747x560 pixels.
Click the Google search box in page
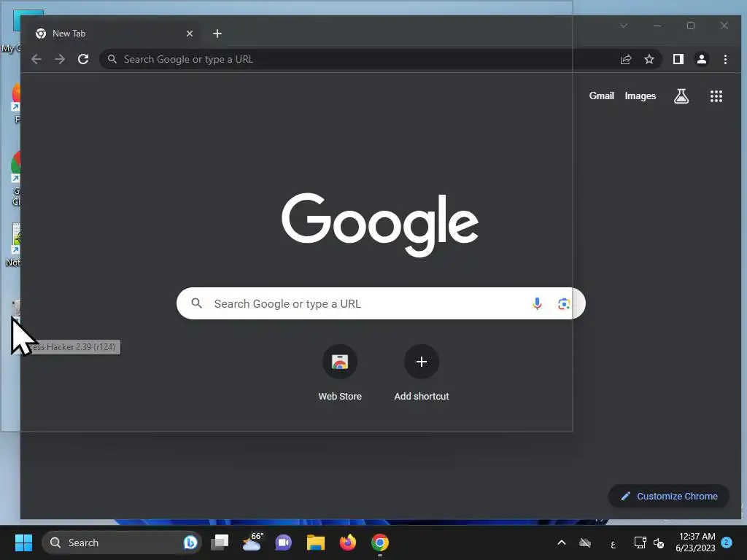click(x=381, y=303)
